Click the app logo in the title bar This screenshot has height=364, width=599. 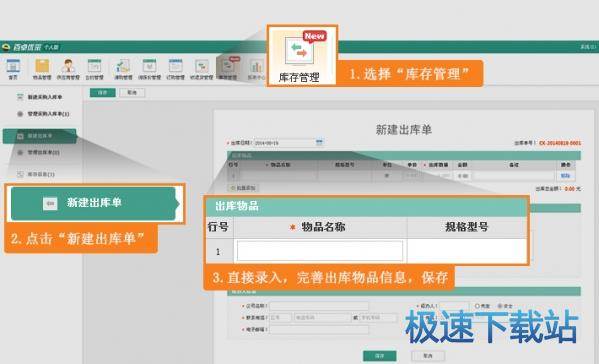click(6, 47)
